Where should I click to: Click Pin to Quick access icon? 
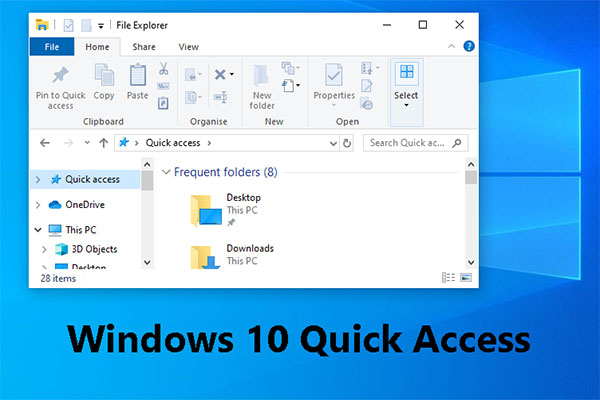[x=60, y=75]
